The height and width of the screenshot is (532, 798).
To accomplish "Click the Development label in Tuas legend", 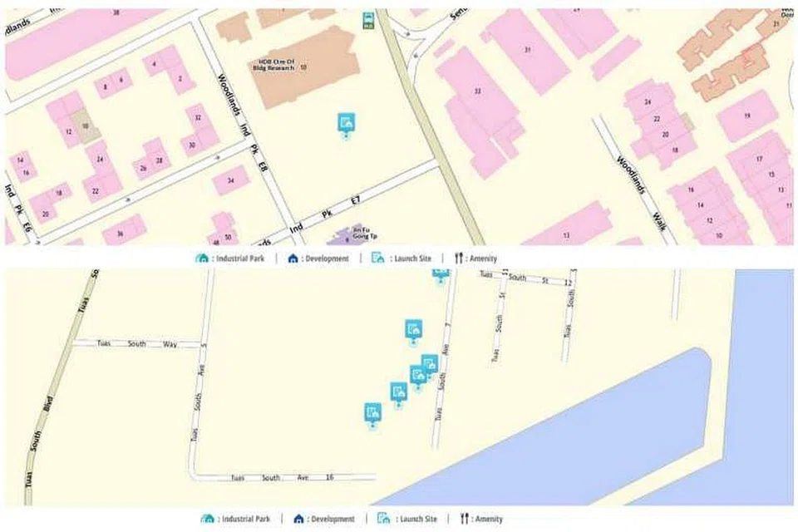I will (332, 519).
